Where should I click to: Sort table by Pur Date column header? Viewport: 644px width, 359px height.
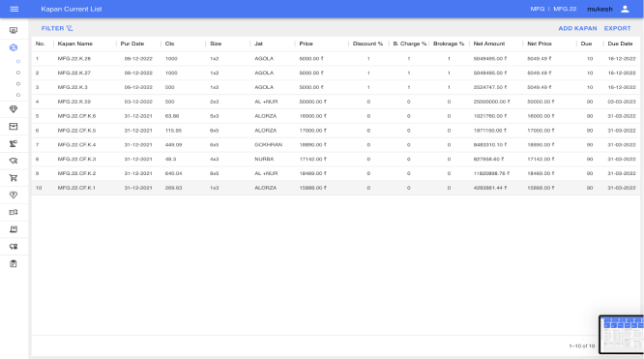click(132, 44)
